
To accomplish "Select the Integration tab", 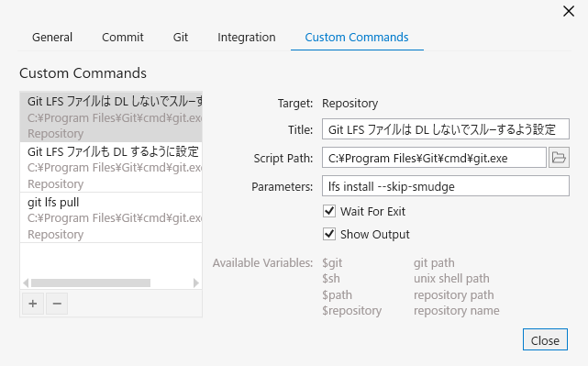I will pyautogui.click(x=247, y=37).
